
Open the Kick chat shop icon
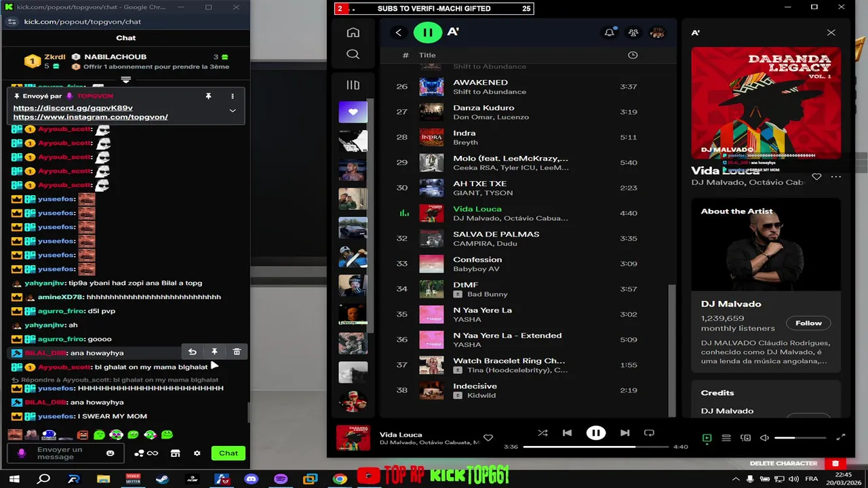[x=175, y=453]
